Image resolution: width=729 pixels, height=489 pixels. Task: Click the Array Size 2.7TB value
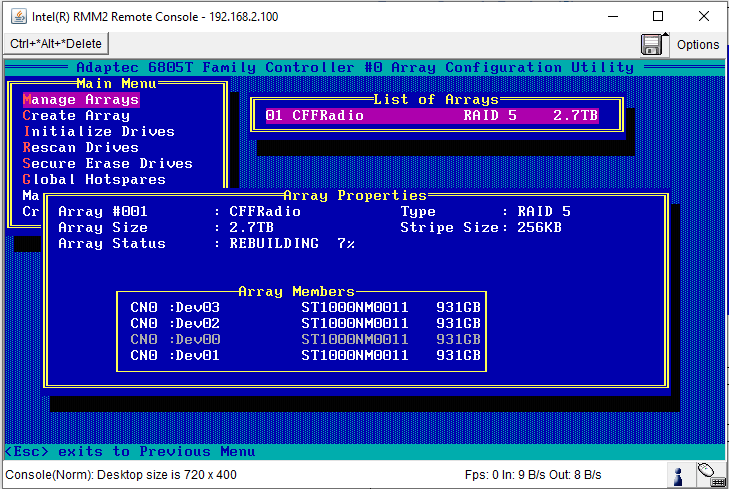(x=251, y=228)
